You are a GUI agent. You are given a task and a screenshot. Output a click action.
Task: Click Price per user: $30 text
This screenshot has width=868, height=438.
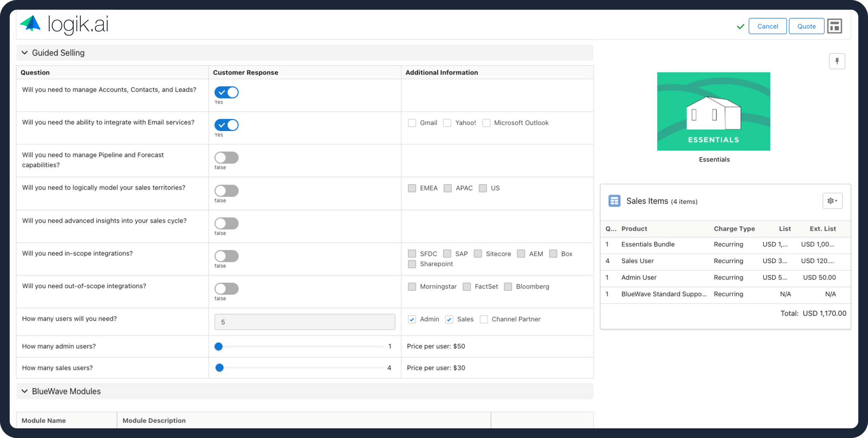(436, 368)
